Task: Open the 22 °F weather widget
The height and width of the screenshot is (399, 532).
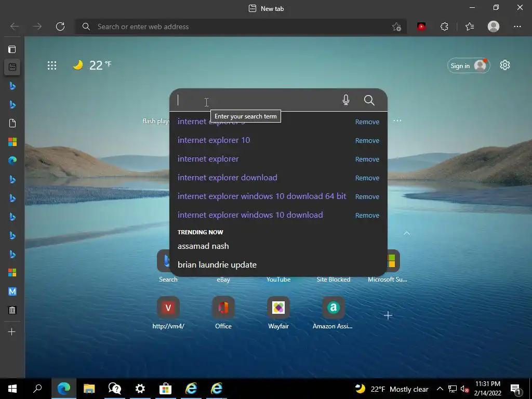Action: click(x=92, y=65)
